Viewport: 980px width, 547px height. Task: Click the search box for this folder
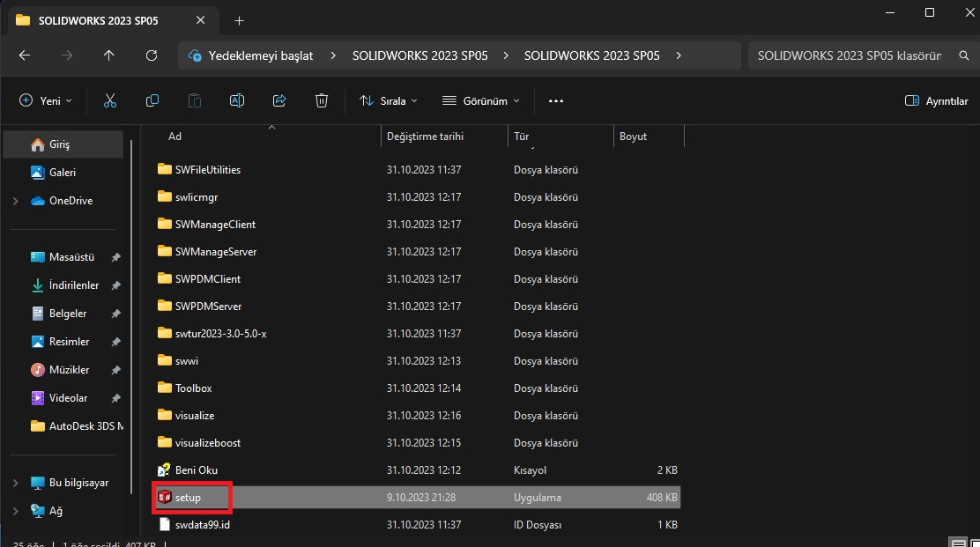click(849, 55)
